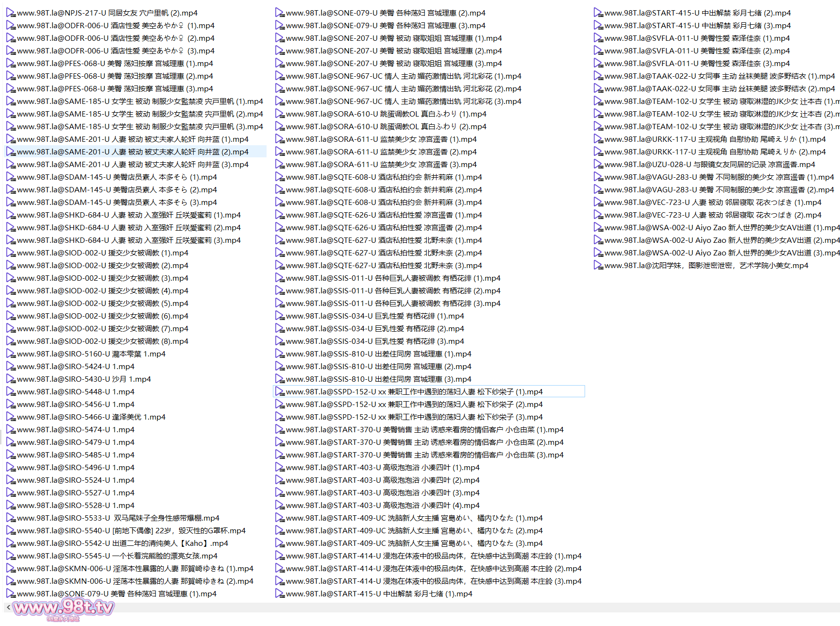Select the icon for SIRO-5496-U 1.mp4
The height and width of the screenshot is (626, 840).
tap(11, 468)
